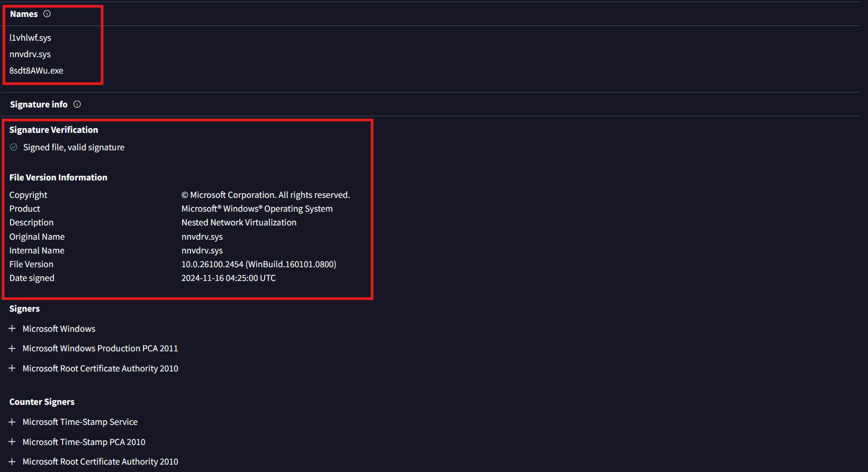Click the Copyright field label
This screenshot has height=472, width=868.
[28, 195]
